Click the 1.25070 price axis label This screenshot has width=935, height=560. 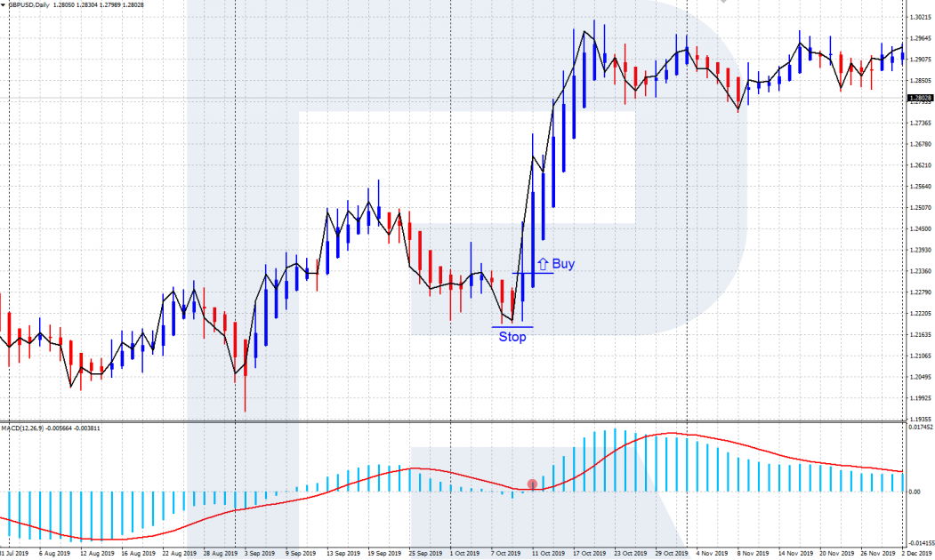[920, 208]
